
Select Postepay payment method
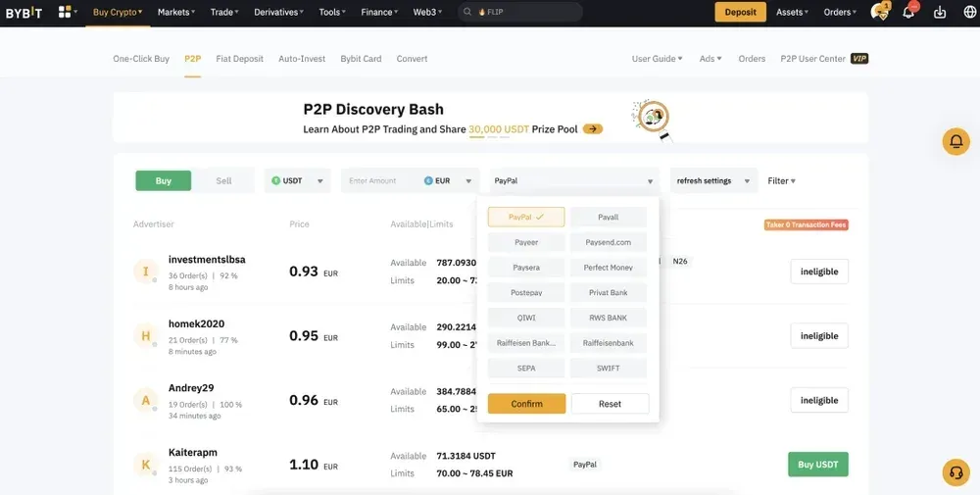[x=526, y=292]
